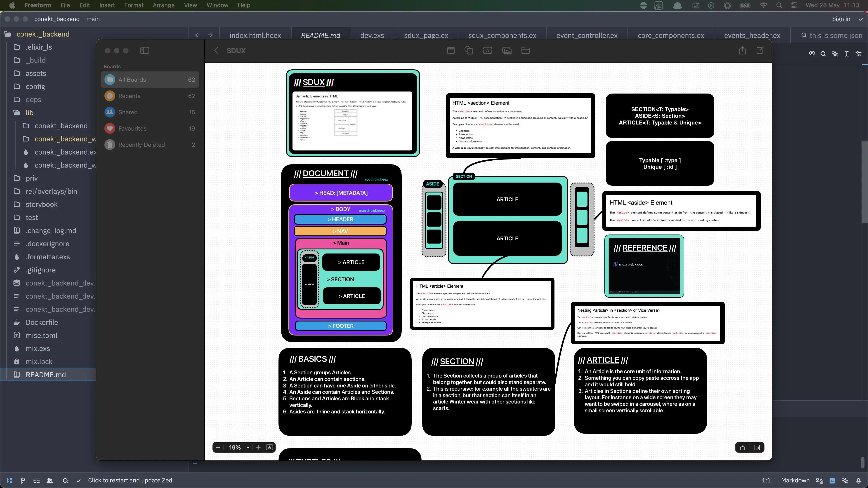Image resolution: width=868 pixels, height=488 pixels.
Task: Click the purple HEAD METADATA box
Action: pyautogui.click(x=341, y=193)
